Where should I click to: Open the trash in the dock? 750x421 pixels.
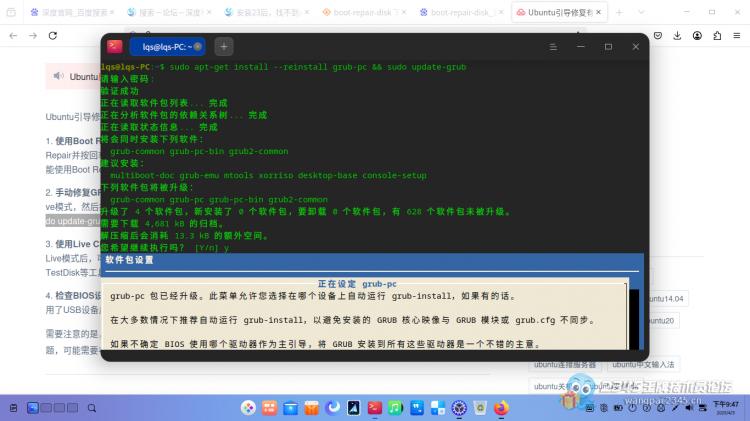(480, 408)
